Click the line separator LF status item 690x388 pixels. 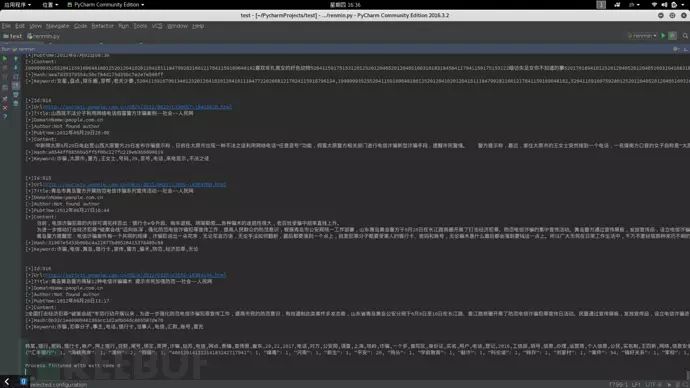coord(636,384)
